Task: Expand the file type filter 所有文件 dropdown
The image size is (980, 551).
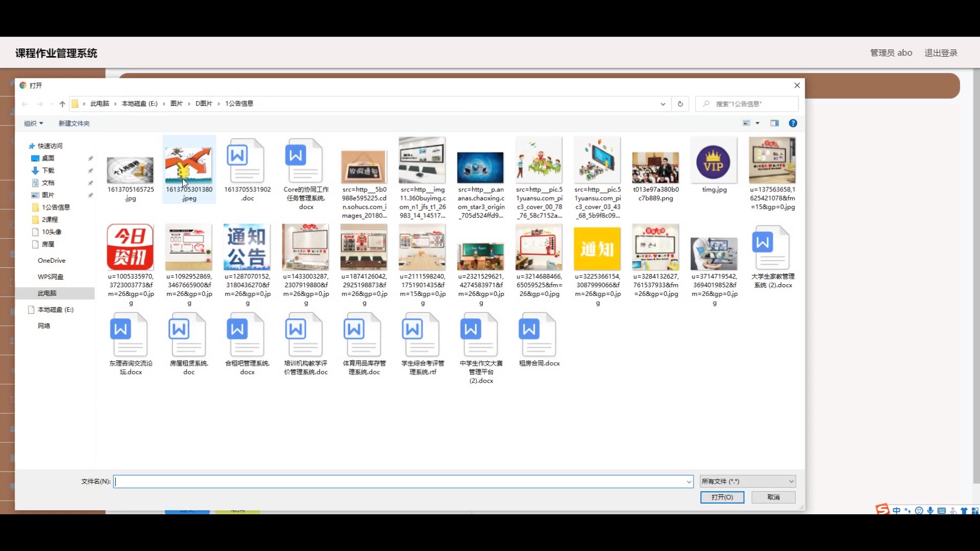Action: [x=747, y=482]
